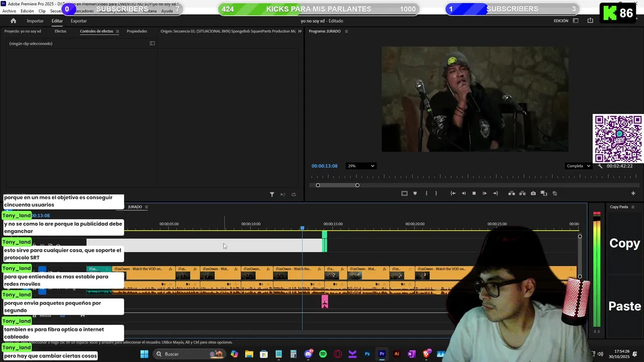Go to Out point in program monitor
The height and width of the screenshot is (362, 644).
496,194
